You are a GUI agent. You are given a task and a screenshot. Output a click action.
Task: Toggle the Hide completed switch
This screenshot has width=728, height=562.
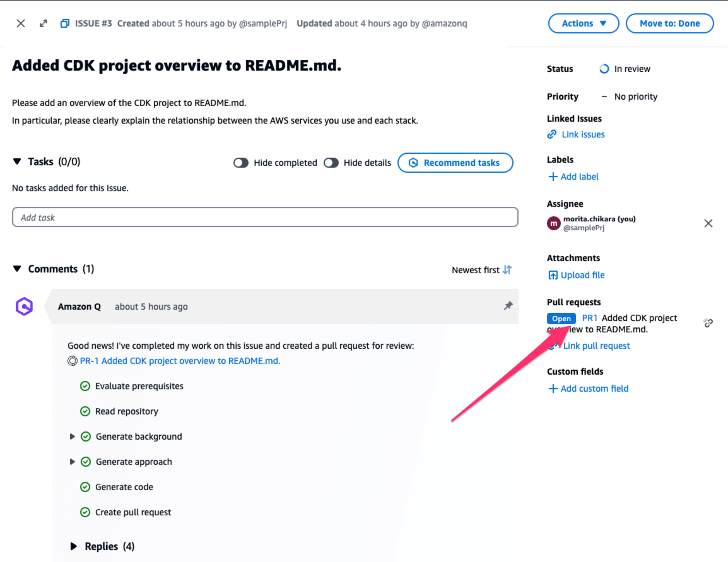click(x=241, y=163)
